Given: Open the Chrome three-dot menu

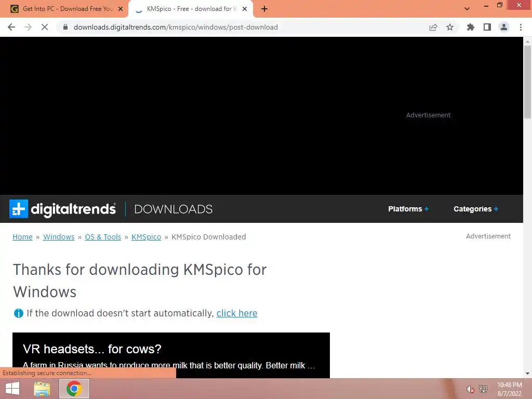Looking at the screenshot, I should pyautogui.click(x=521, y=27).
